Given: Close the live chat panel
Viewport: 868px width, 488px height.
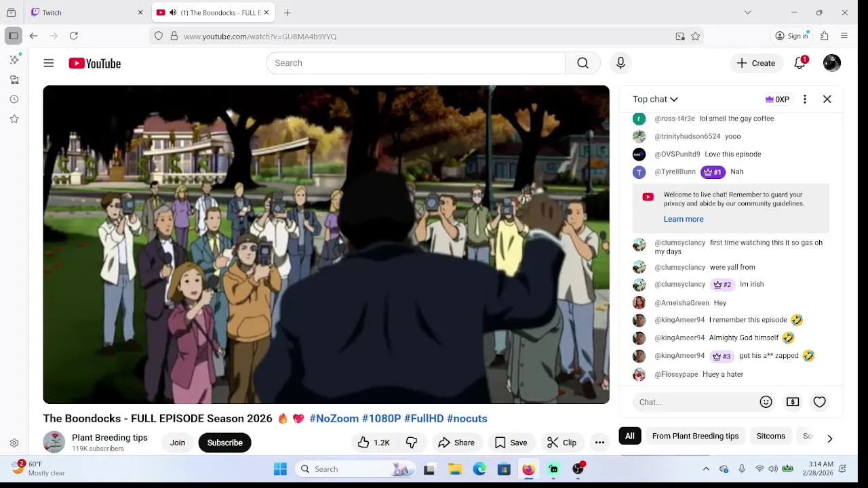Looking at the screenshot, I should coord(827,99).
